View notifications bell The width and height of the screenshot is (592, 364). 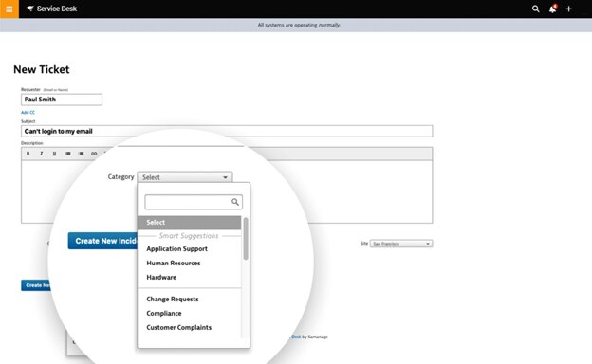coord(552,9)
